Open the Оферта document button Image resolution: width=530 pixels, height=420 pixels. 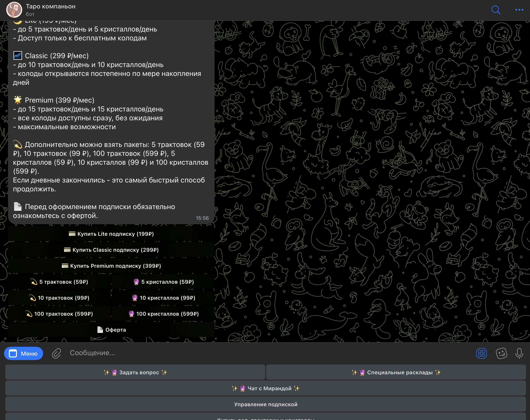coord(111,330)
